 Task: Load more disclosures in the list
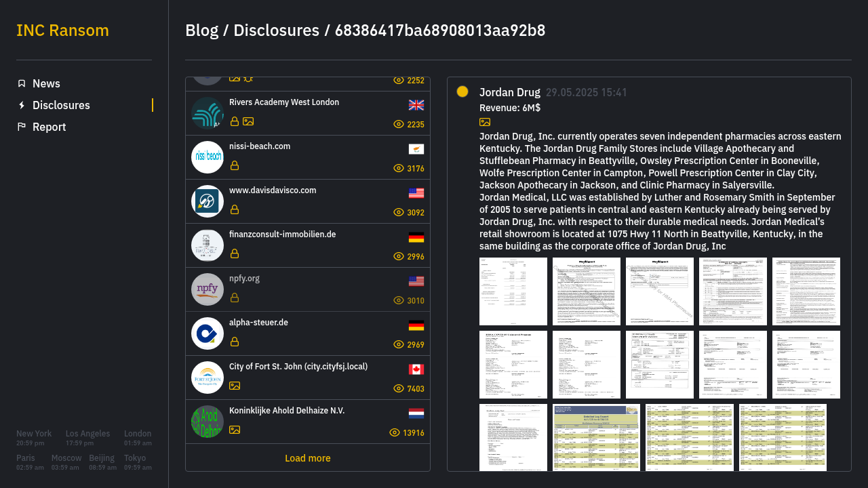coord(308,458)
